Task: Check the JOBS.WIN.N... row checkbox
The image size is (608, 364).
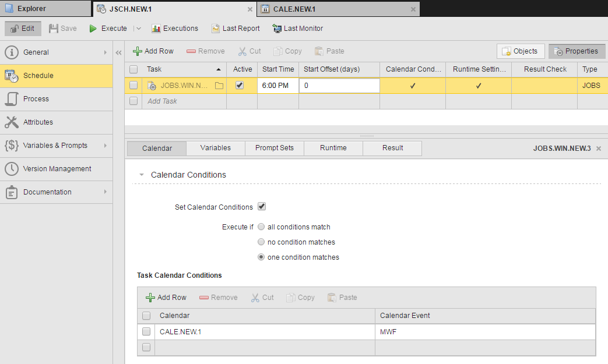Action: pos(133,85)
